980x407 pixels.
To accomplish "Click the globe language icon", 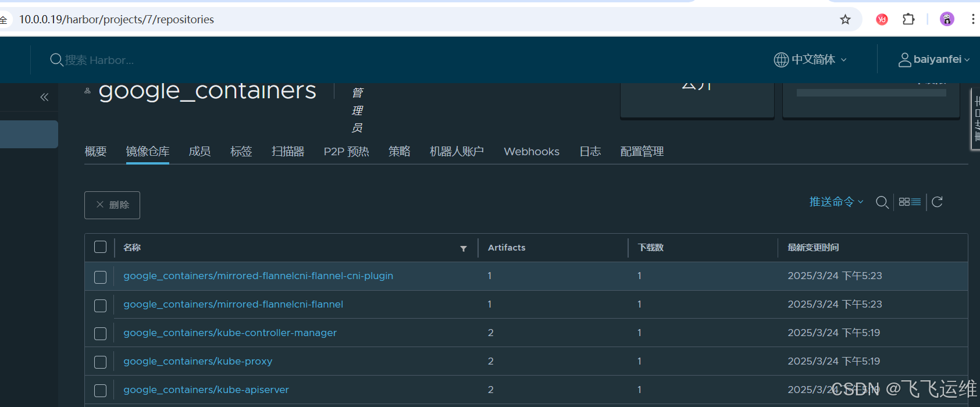I will coord(781,60).
